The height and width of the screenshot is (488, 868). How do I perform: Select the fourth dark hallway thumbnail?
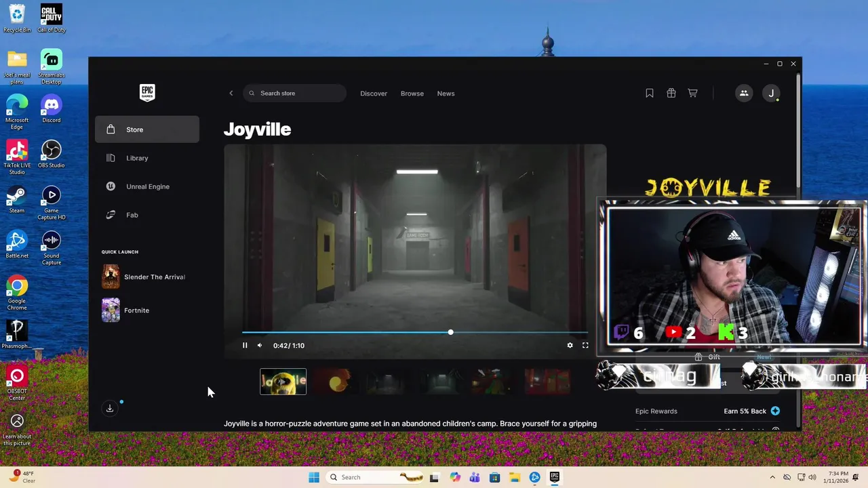coord(441,382)
